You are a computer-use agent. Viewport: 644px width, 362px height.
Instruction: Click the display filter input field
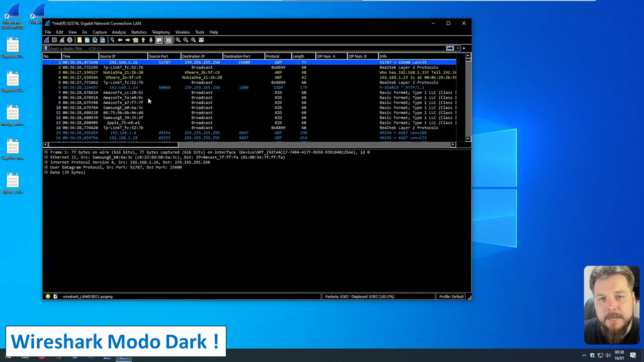point(247,48)
